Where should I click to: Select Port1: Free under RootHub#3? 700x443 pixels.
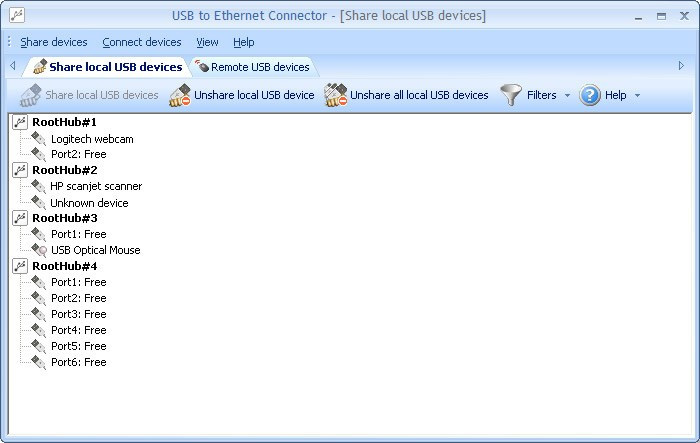click(79, 234)
